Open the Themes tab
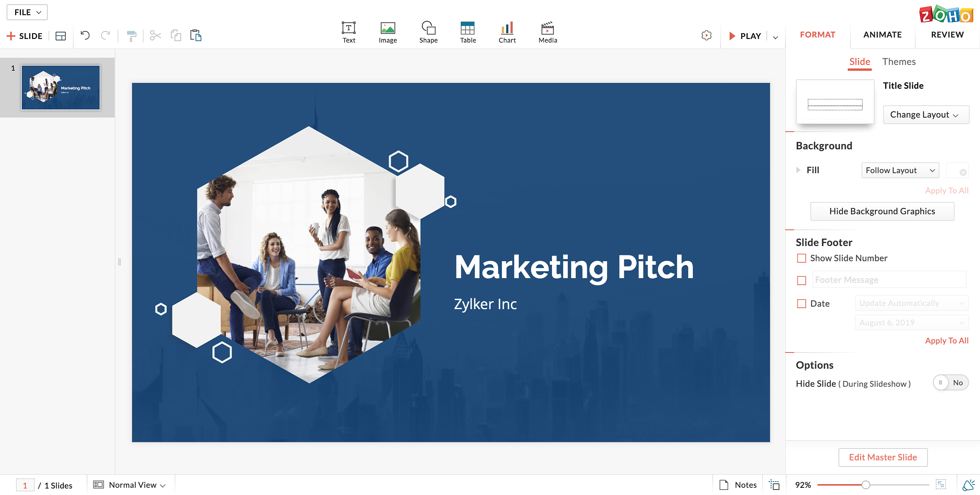The width and height of the screenshot is (980, 495). [899, 62]
